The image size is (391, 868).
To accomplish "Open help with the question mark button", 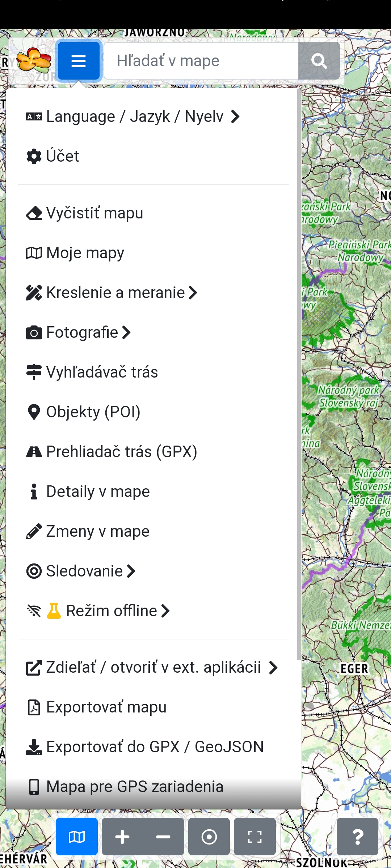I will (357, 837).
